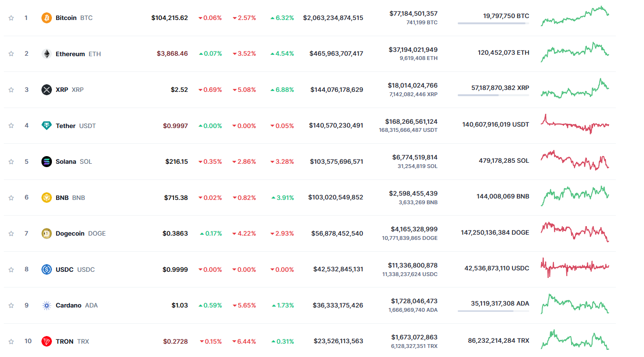644x357 pixels.
Task: Click the XRP logo icon
Action: pyautogui.click(x=47, y=89)
